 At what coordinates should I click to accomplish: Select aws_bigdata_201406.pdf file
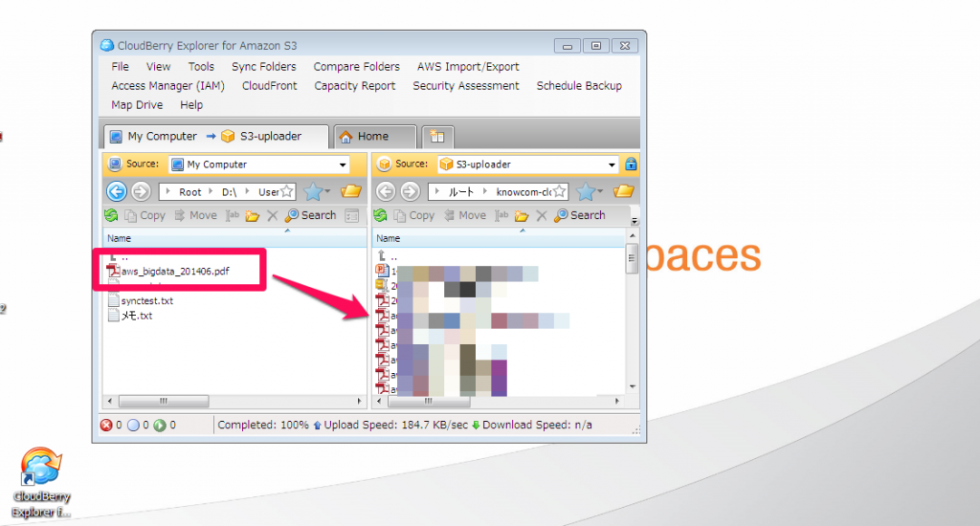[x=168, y=271]
